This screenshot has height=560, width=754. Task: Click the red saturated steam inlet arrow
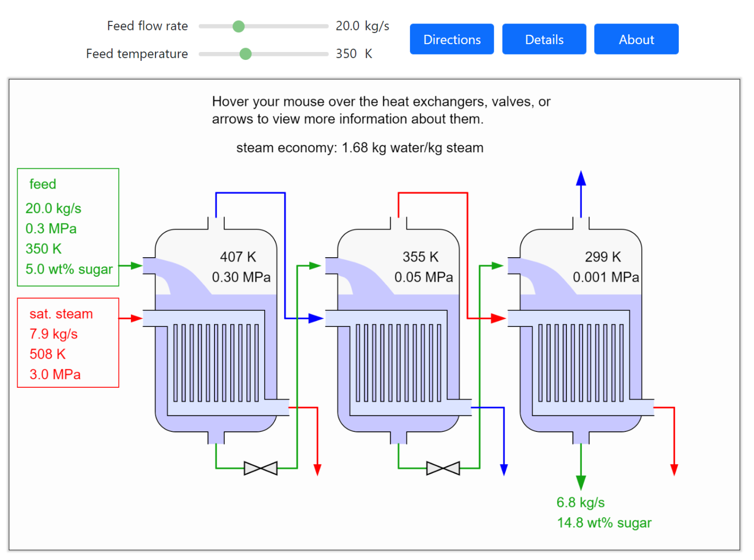[x=133, y=319]
